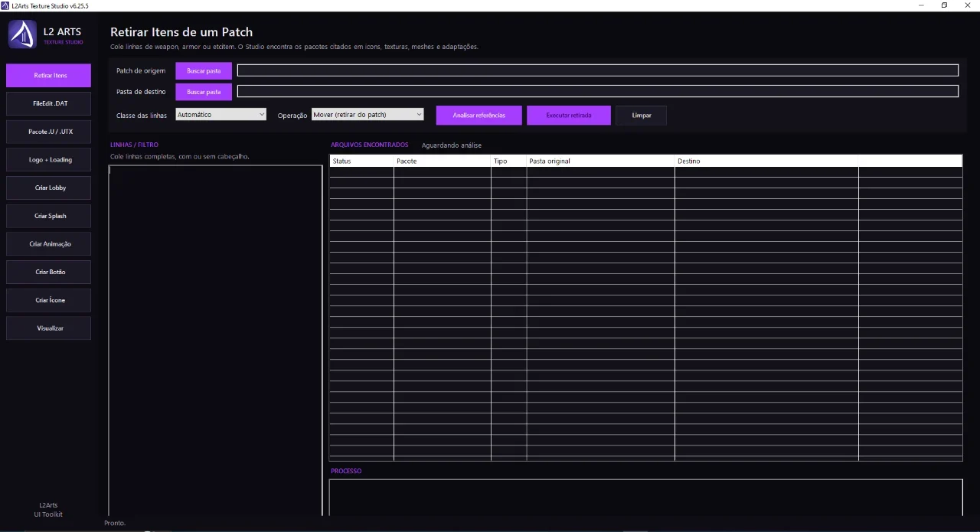Click the L2 Arts logo icon

(x=22, y=34)
